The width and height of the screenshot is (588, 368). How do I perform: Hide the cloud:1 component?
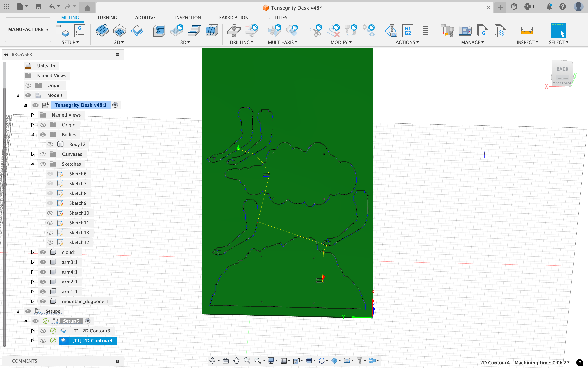click(43, 252)
